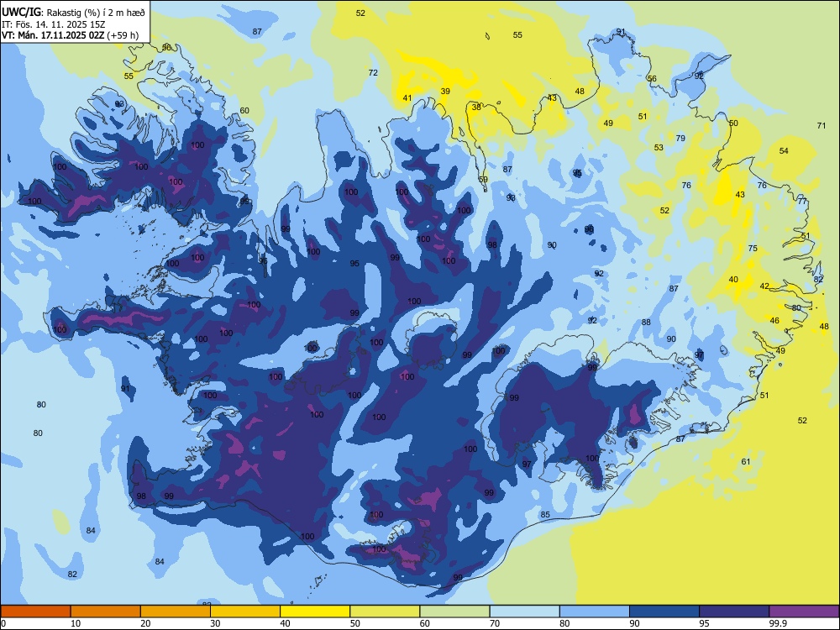Select the bright yellow 40–50 legend swatch

(315, 612)
